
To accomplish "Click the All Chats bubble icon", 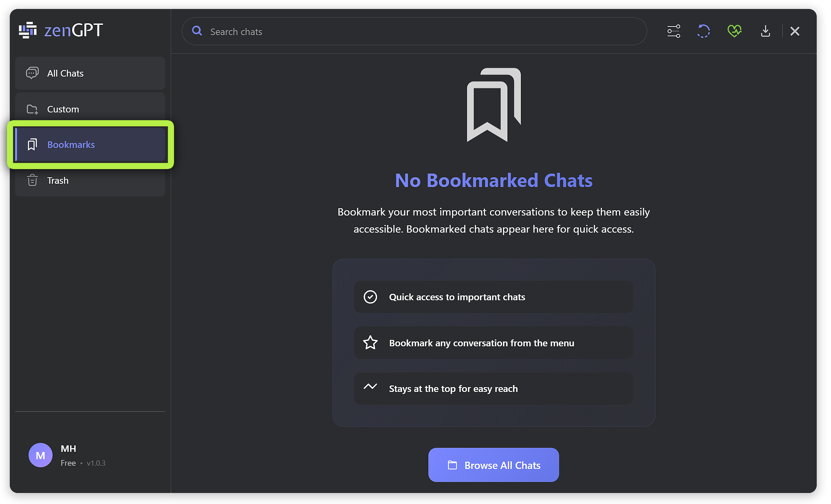I will 32,73.
